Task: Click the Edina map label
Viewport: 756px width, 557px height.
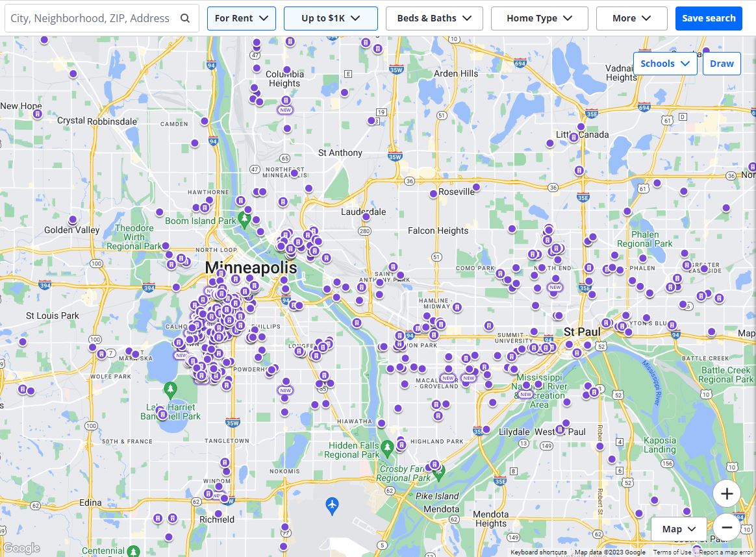Action: (x=90, y=502)
